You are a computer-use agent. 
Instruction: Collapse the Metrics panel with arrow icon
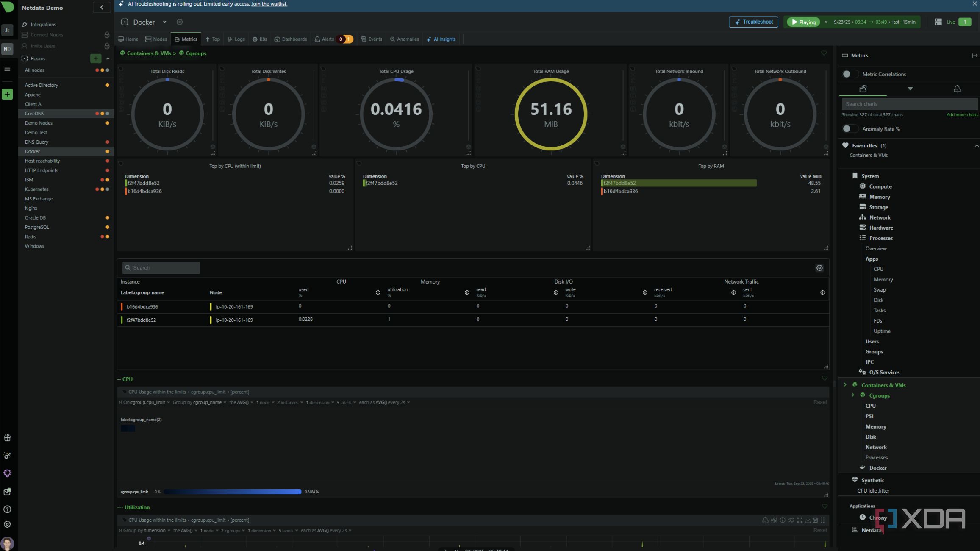(x=974, y=56)
